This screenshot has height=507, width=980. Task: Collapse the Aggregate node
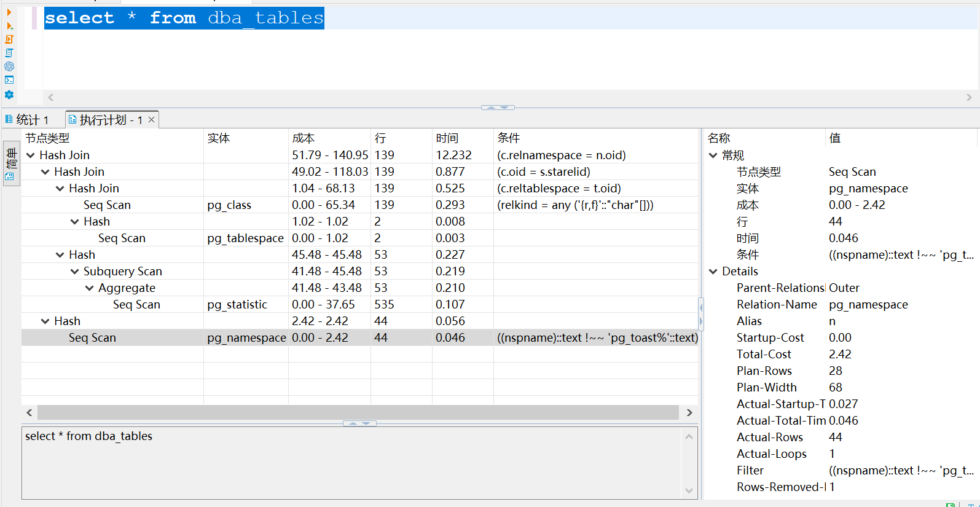pyautogui.click(x=90, y=288)
